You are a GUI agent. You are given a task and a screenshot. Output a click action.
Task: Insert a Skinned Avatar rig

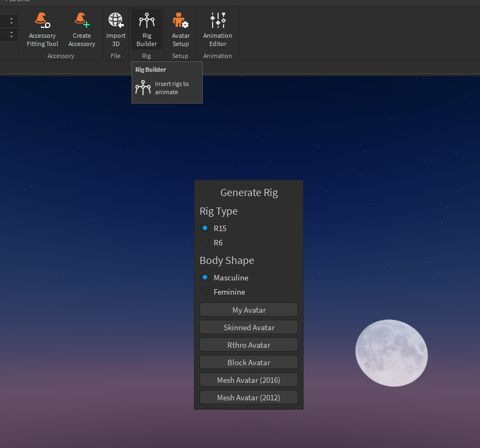click(x=248, y=327)
